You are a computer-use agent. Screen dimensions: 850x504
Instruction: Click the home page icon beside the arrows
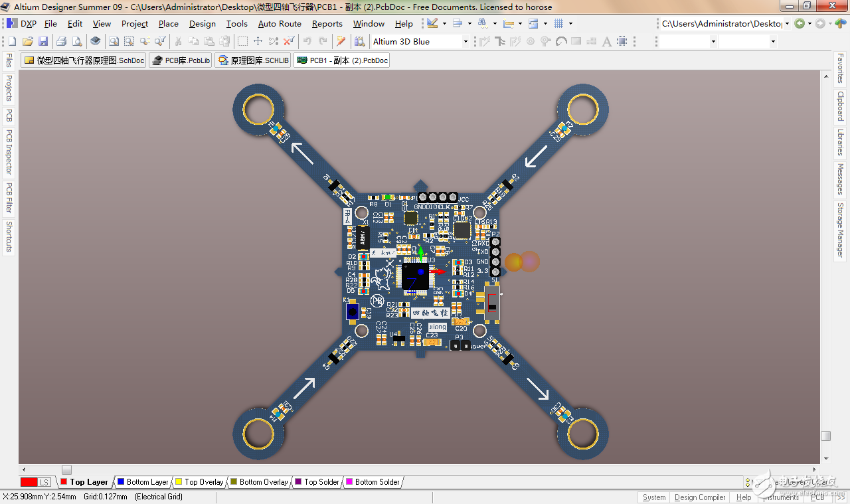click(841, 23)
